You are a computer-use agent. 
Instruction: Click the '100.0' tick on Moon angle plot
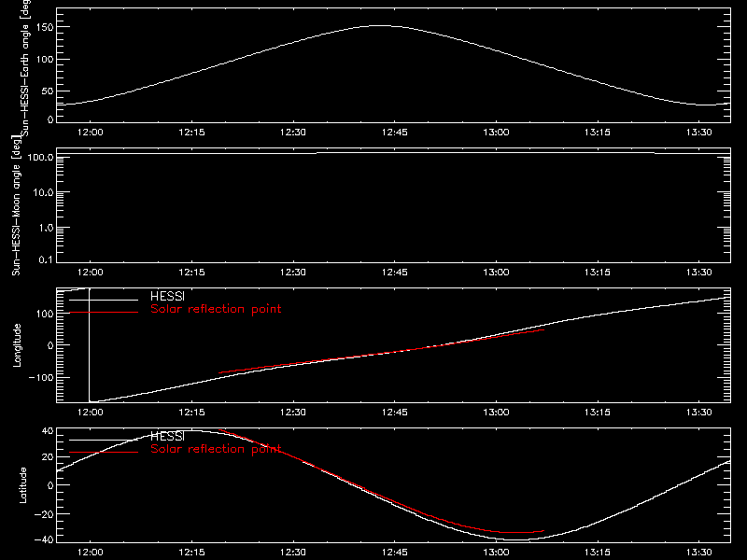pyautogui.click(x=40, y=157)
